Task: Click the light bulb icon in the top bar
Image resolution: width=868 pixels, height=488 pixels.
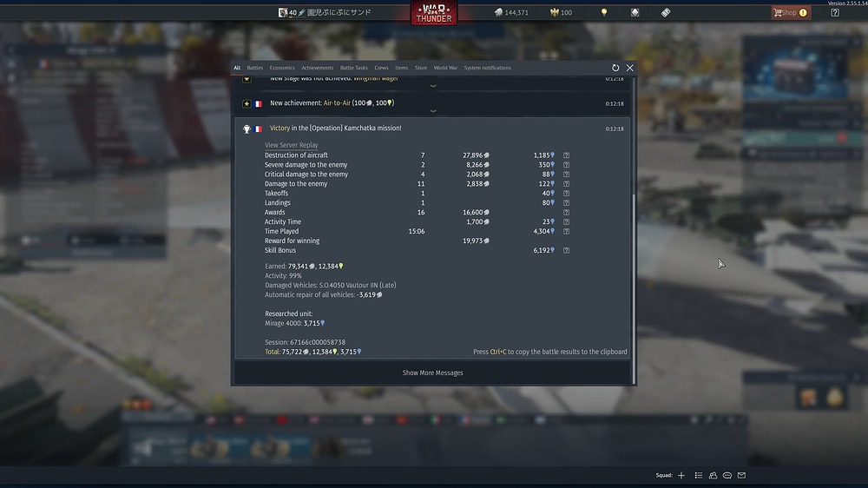Action: pyautogui.click(x=604, y=12)
